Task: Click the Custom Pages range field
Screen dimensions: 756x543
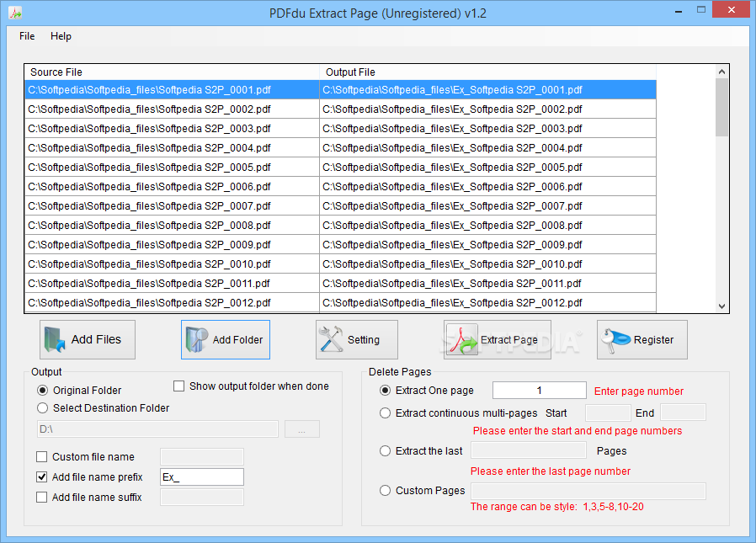Action: 588,491
